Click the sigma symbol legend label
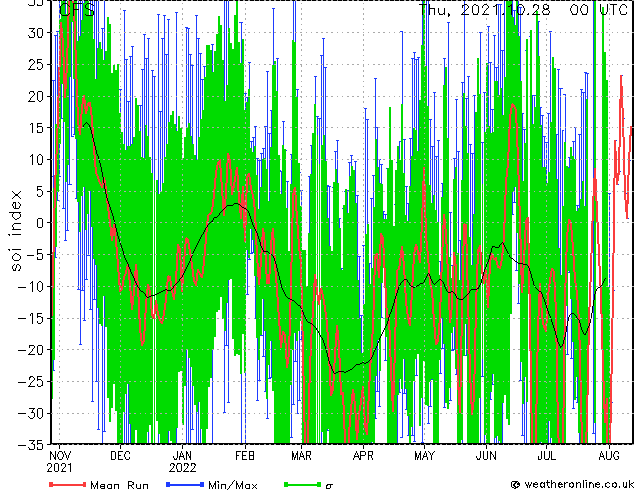The height and width of the screenshot is (490, 634). click(329, 486)
